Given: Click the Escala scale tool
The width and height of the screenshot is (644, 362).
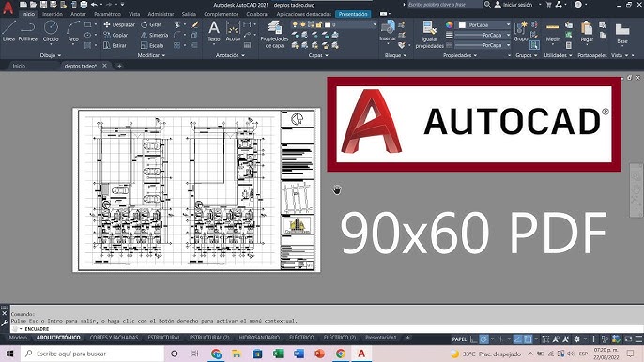Looking at the screenshot, I should pyautogui.click(x=152, y=45).
